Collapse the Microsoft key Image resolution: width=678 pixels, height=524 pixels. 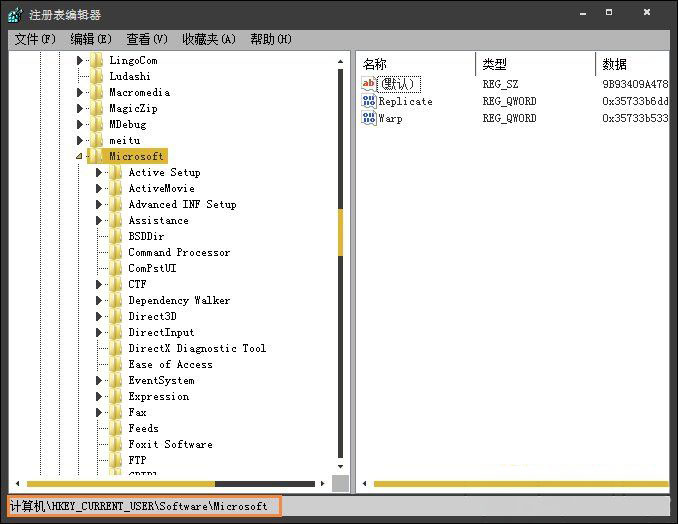pyautogui.click(x=79, y=156)
